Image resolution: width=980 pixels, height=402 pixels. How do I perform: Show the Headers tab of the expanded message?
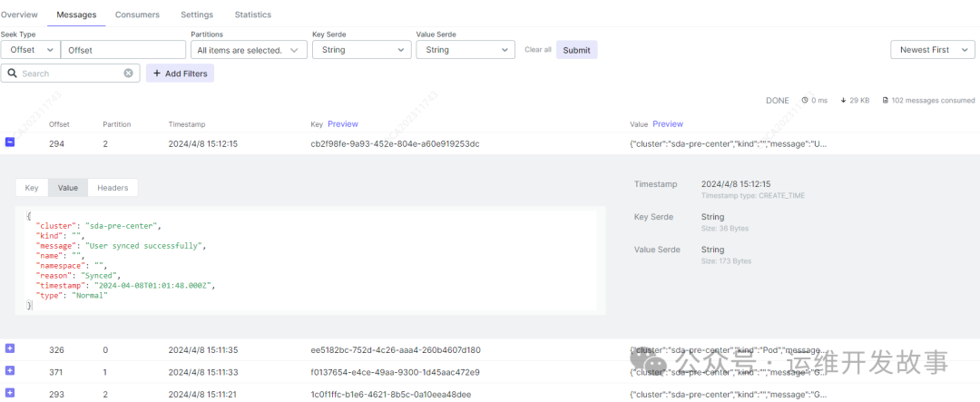point(113,188)
